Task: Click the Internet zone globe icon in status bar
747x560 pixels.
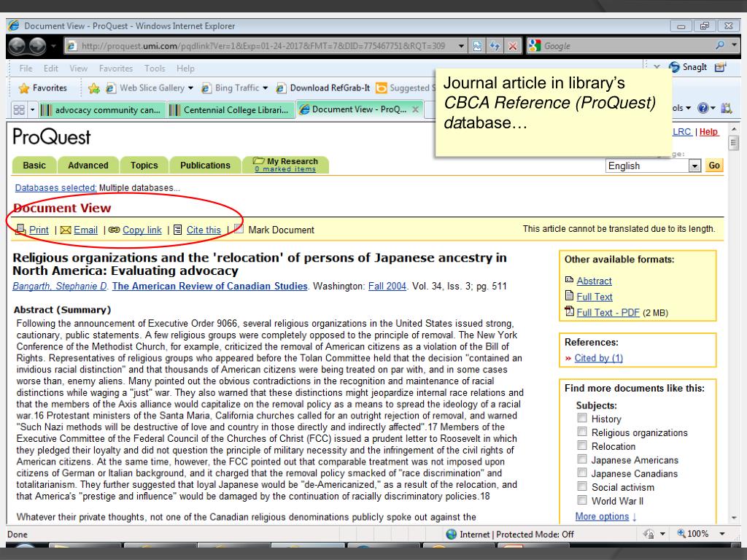Action: click(451, 534)
